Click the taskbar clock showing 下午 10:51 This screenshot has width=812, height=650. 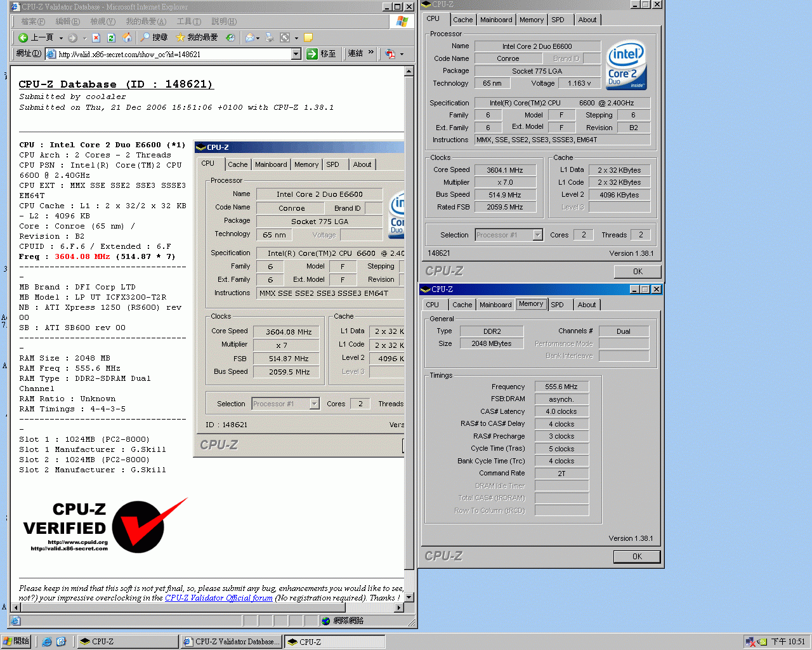(x=788, y=642)
